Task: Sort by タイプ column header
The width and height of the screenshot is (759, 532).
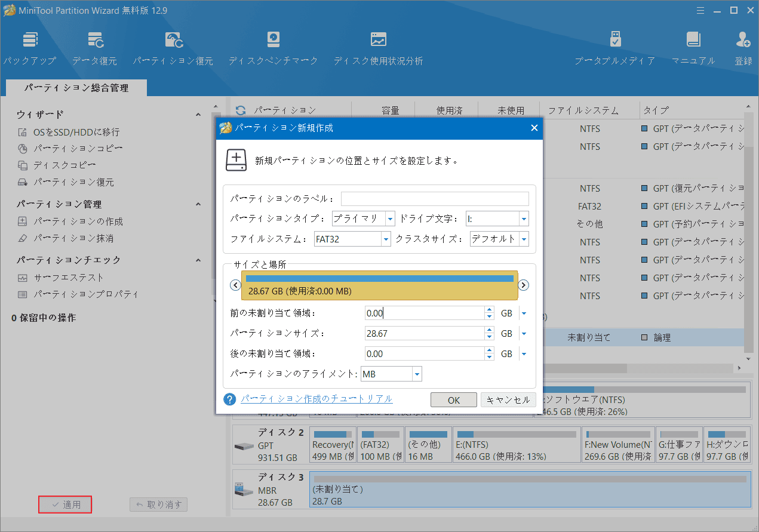Action: 691,110
